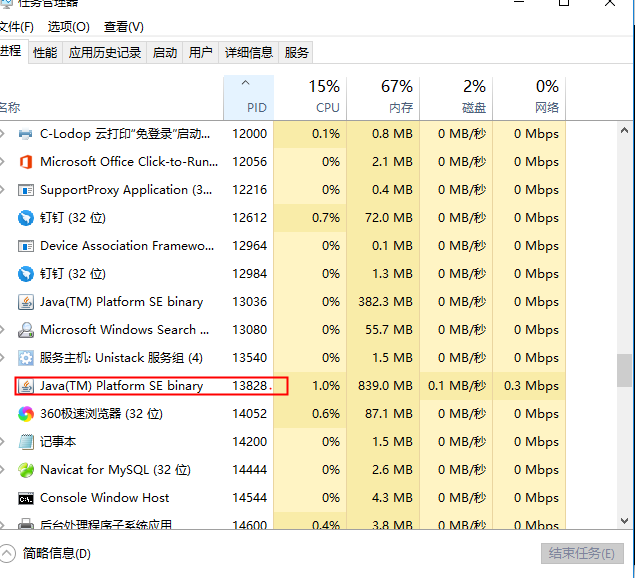Image resolution: width=635 pixels, height=578 pixels.
Task: Select PID 14052 cell
Action: (249, 414)
